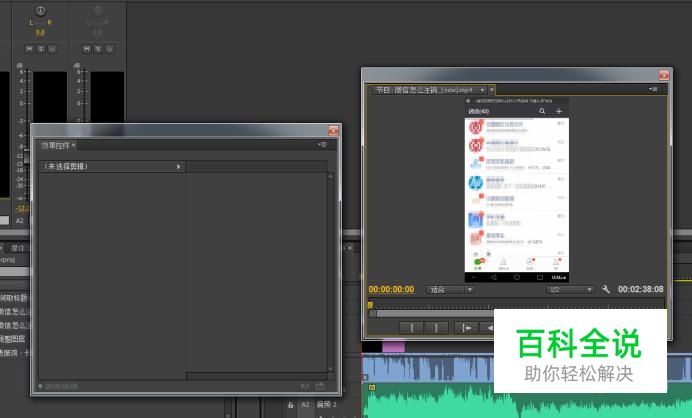Expand the timeline view arrow beside 未选择剪辑

pyautogui.click(x=179, y=166)
